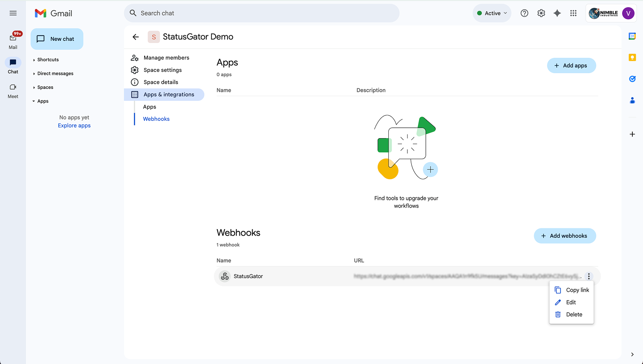This screenshot has width=643, height=364.
Task: Click the '1 webhook' count text
Action: 228,245
